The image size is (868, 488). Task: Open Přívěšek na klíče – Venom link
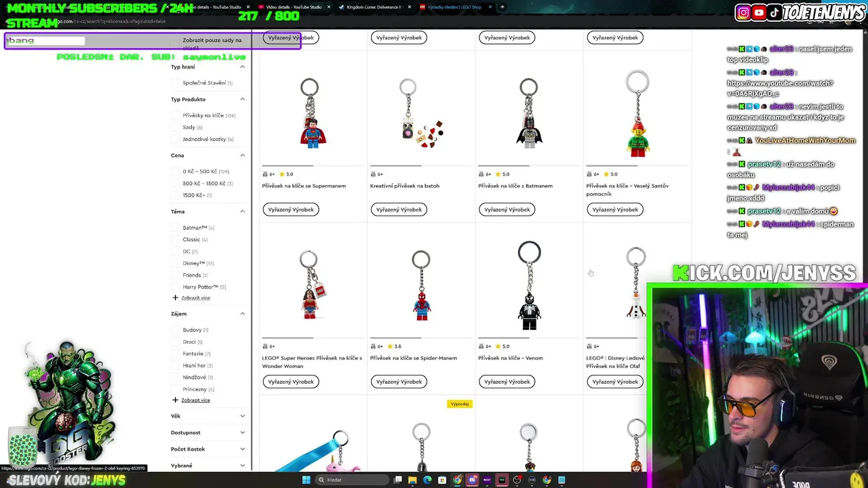[x=511, y=358]
